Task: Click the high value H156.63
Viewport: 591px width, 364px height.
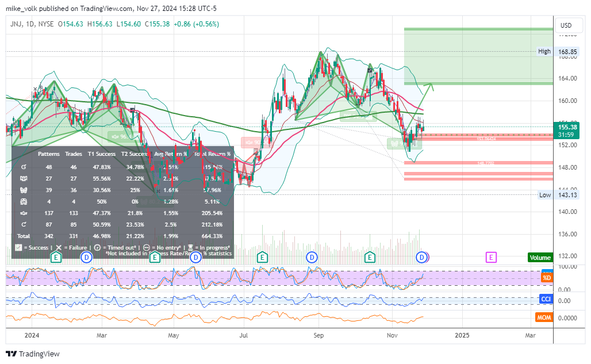Action: [x=99, y=24]
